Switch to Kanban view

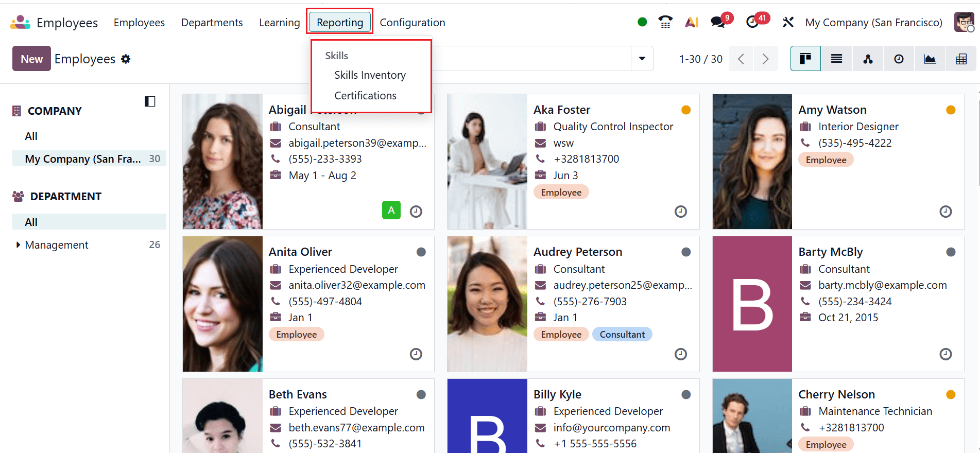pyautogui.click(x=805, y=59)
